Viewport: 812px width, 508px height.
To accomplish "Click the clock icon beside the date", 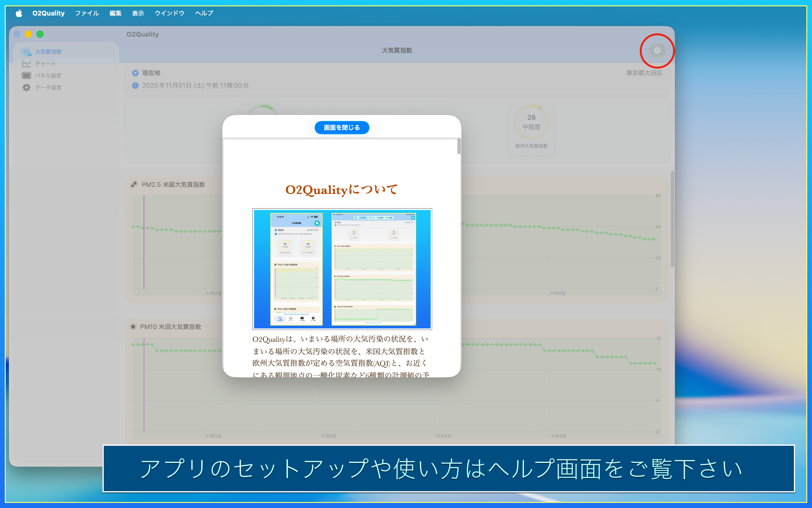I will (x=135, y=85).
